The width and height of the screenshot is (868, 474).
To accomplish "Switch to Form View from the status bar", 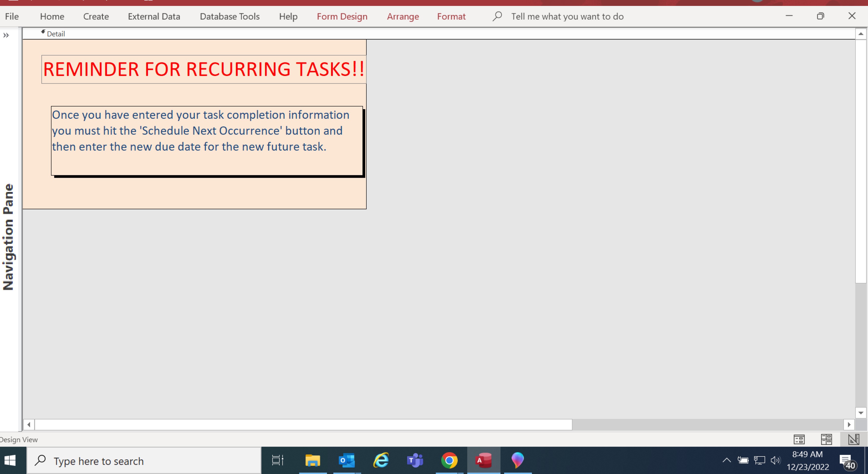I will 799,439.
